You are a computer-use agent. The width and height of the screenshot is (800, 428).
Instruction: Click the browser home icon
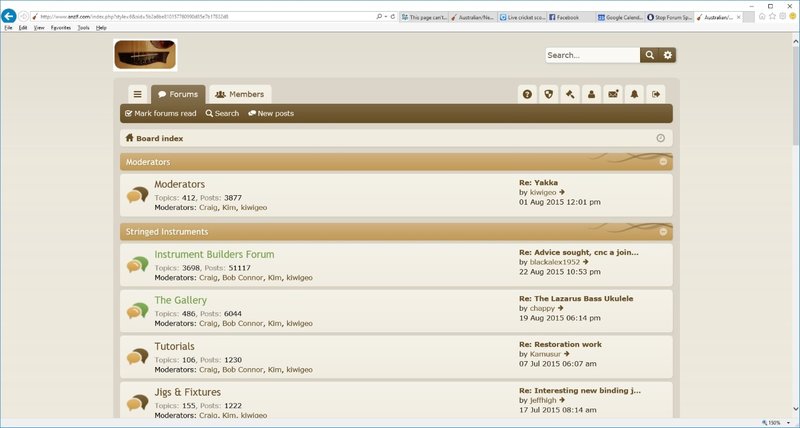pyautogui.click(x=762, y=16)
